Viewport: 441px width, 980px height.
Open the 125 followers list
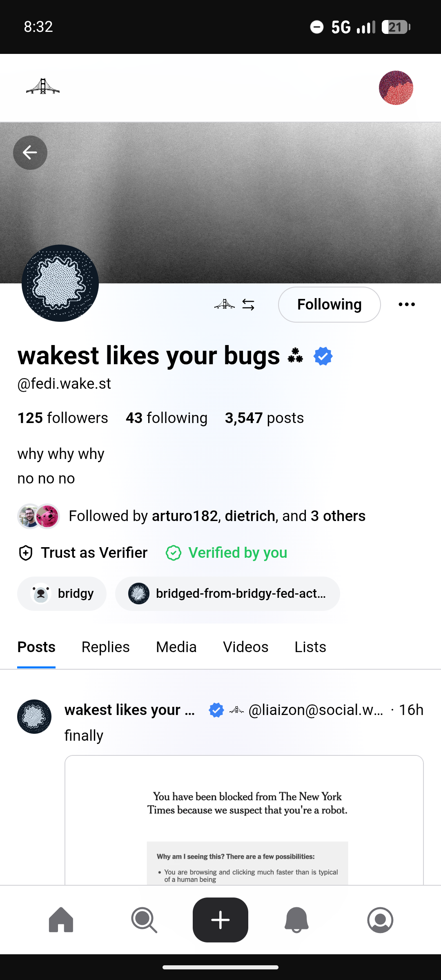(62, 418)
